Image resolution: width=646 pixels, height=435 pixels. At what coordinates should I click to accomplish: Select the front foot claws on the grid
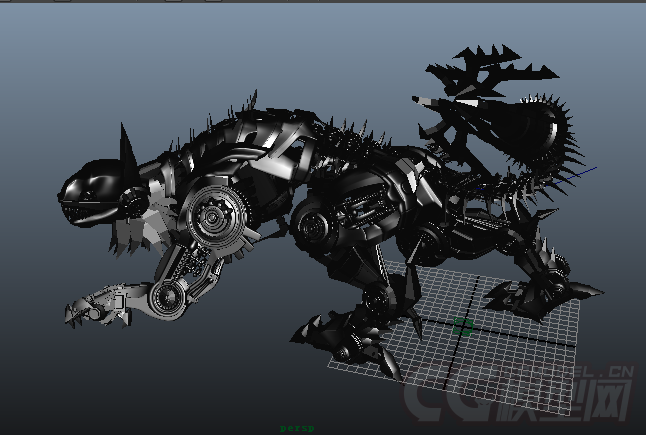(340, 338)
